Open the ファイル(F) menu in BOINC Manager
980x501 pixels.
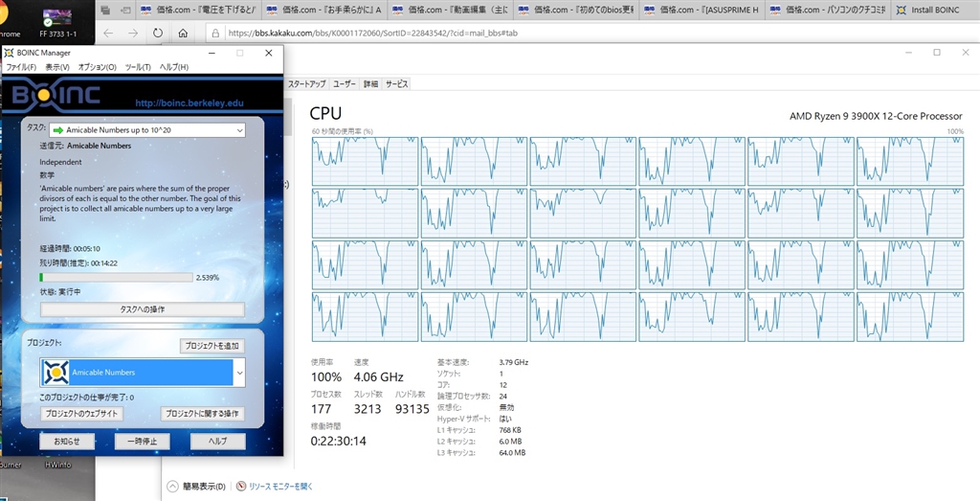21,67
